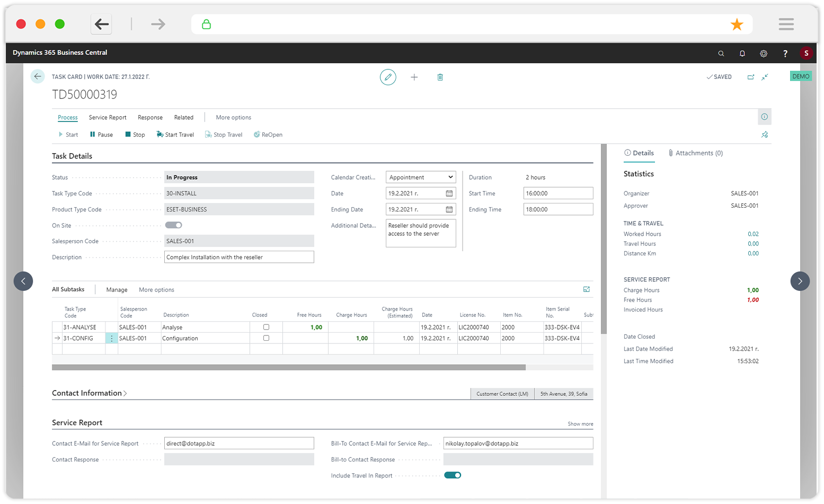This screenshot has height=504, width=824.
Task: Click Stop Travel action
Action: tap(224, 135)
